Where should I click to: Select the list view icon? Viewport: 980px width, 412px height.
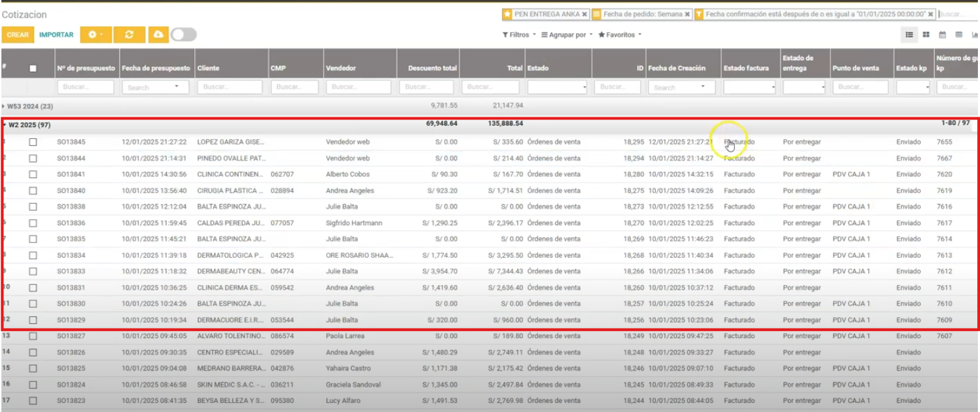[x=909, y=34]
